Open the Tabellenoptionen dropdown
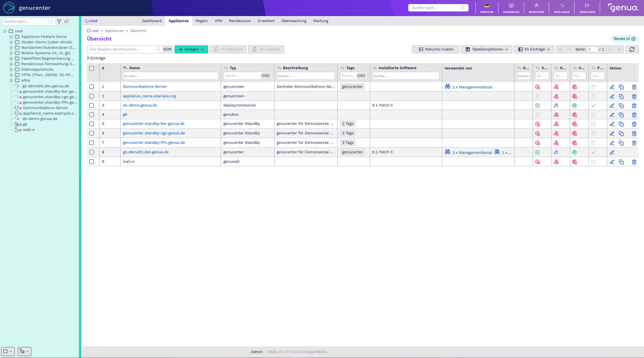This screenshot has height=358, width=644. coord(487,49)
